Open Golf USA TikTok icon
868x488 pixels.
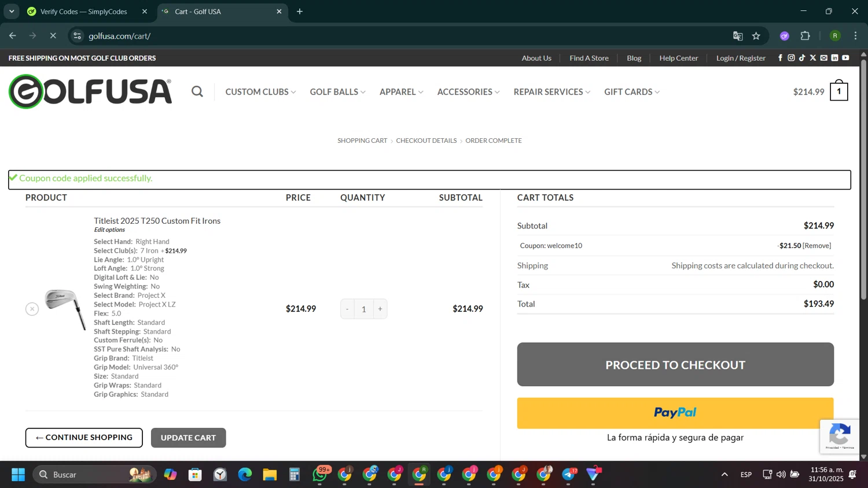coord(802,58)
